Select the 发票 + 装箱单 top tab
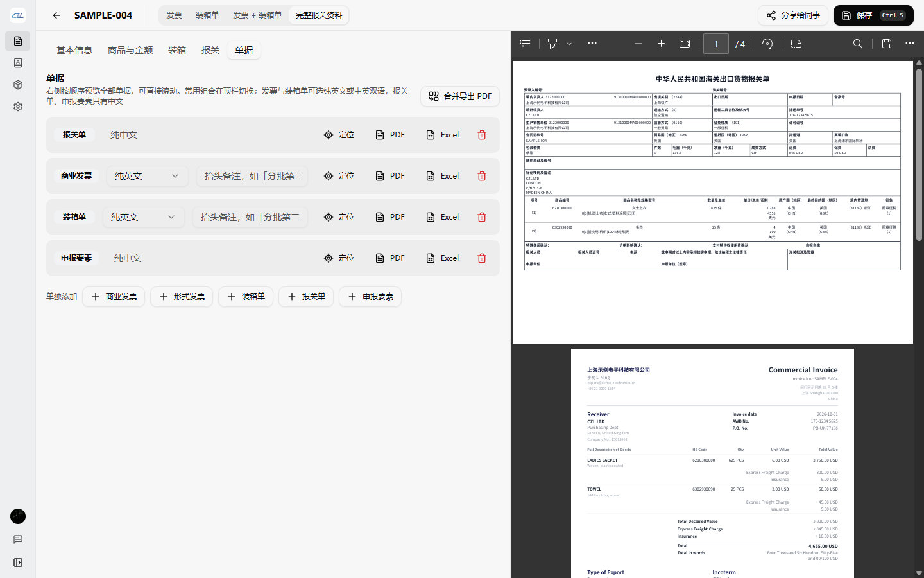This screenshot has height=578, width=924. coord(257,15)
